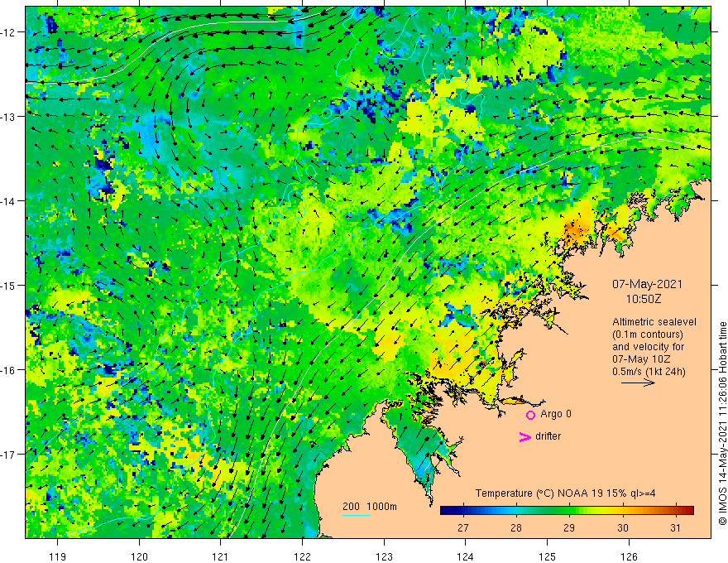Click the drifter legend label
Viewport: 728px width, 563px height.
[x=548, y=436]
